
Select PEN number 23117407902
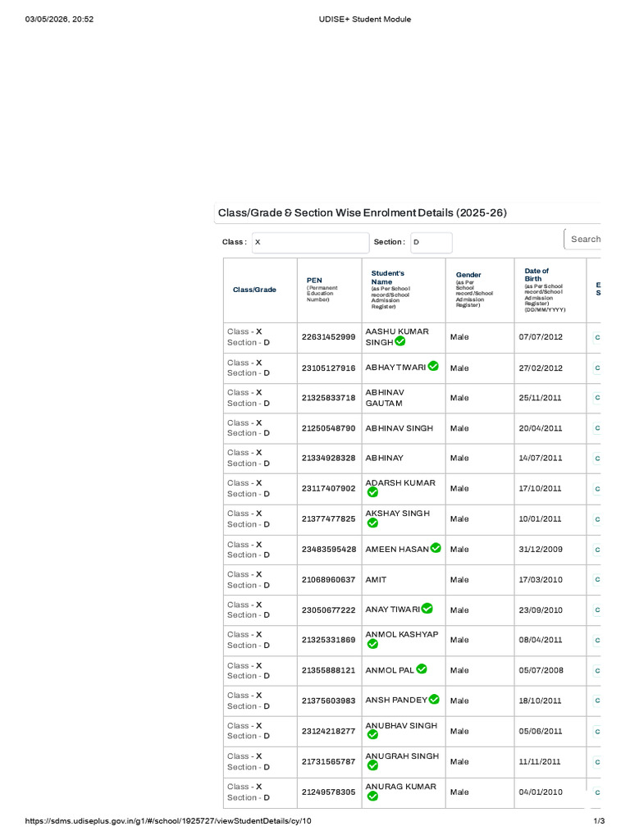tap(328, 489)
